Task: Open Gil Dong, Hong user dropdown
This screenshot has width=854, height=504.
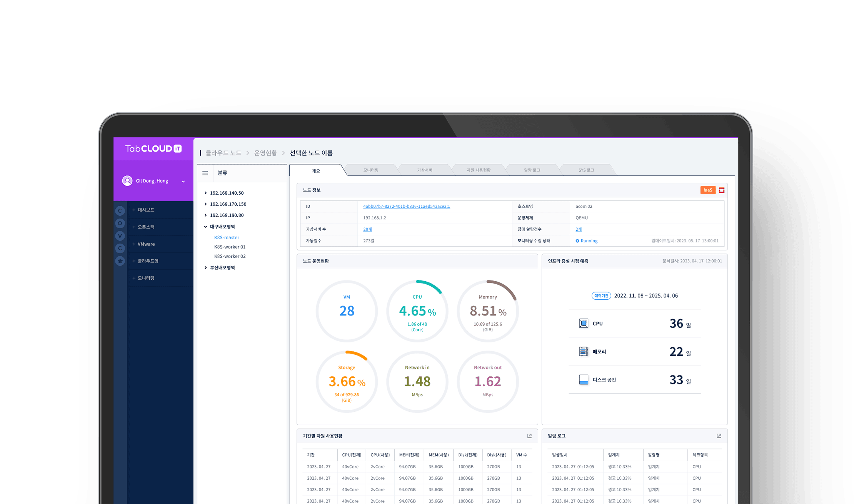Action: point(183,181)
